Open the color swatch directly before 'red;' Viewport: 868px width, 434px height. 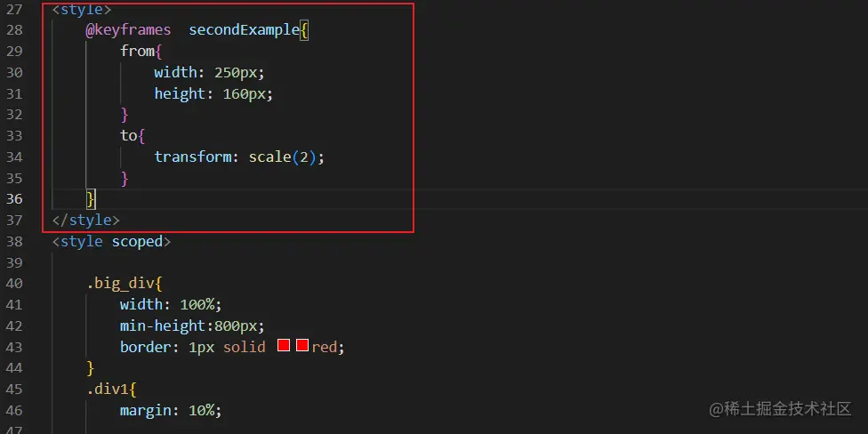(x=302, y=346)
